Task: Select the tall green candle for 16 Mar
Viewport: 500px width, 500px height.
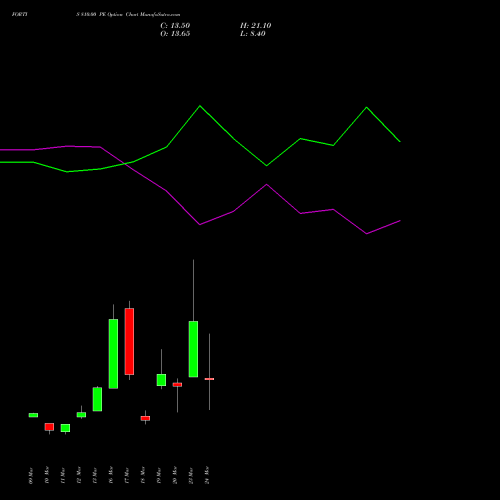Action: point(113,354)
